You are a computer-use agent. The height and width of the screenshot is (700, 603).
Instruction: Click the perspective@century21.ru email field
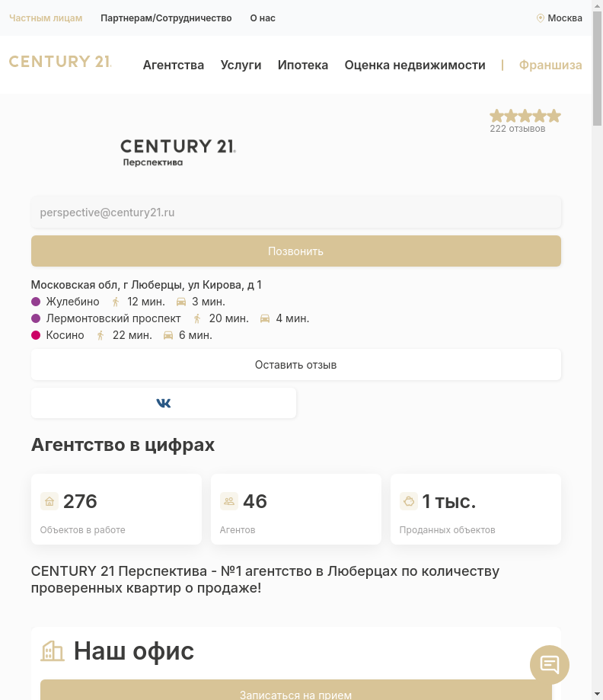pyautogui.click(x=295, y=213)
